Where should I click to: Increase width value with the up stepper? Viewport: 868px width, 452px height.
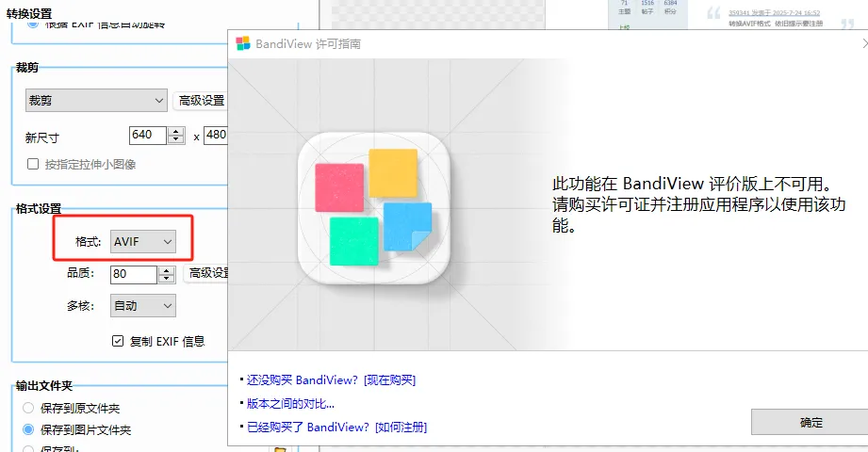(x=176, y=131)
